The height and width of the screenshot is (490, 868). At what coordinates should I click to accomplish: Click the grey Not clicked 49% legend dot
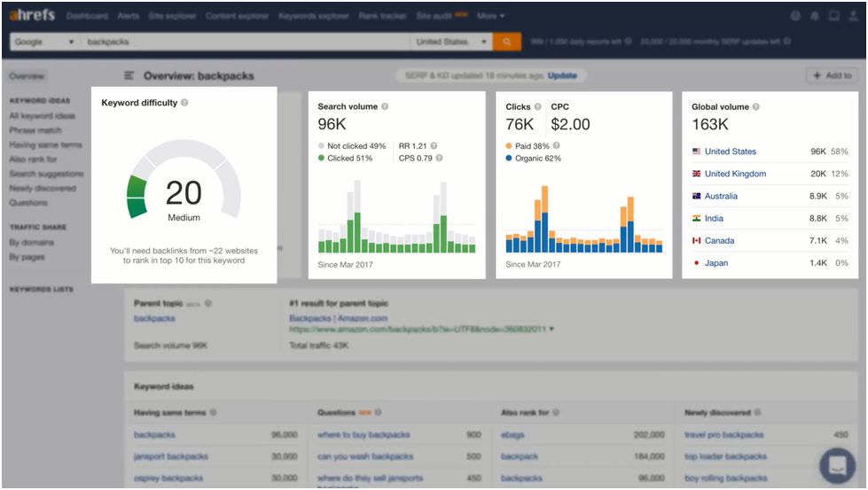point(321,146)
